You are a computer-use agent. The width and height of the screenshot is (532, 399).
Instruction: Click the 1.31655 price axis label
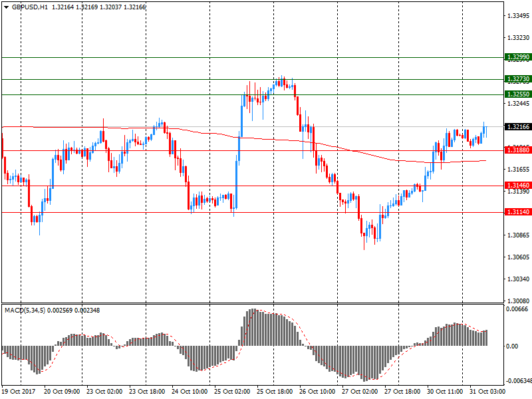point(518,169)
